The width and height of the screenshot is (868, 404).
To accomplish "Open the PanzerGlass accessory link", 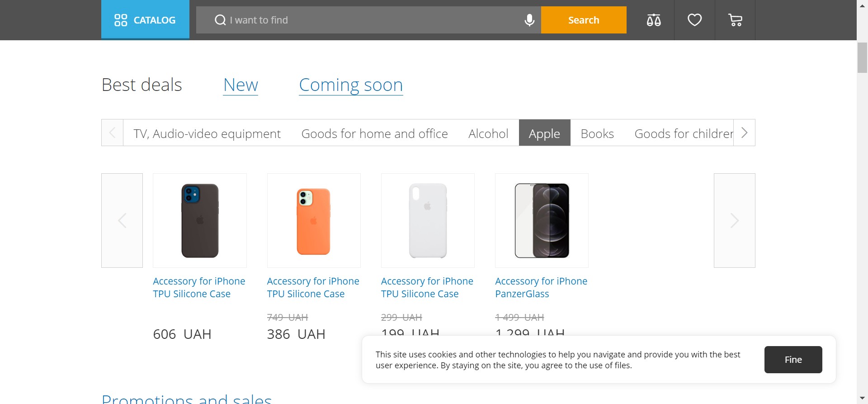I will 541,287.
